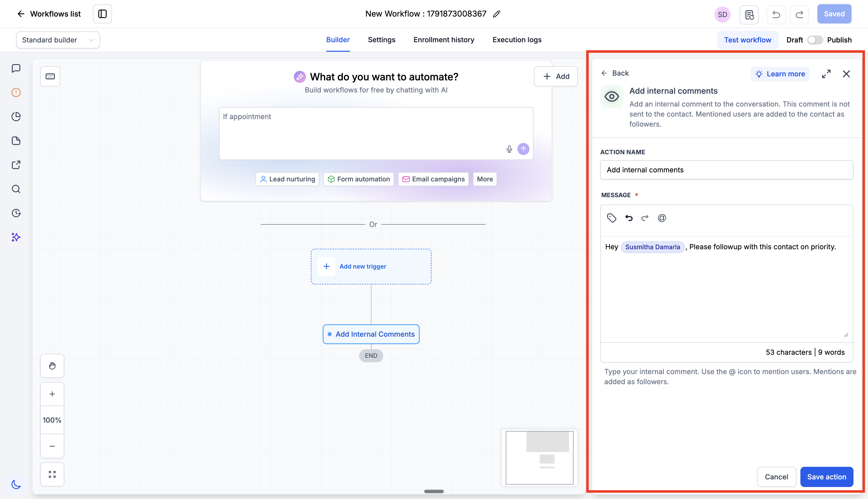This screenshot has width=868, height=499.
Task: Expand the action panel to full size
Action: tap(826, 74)
